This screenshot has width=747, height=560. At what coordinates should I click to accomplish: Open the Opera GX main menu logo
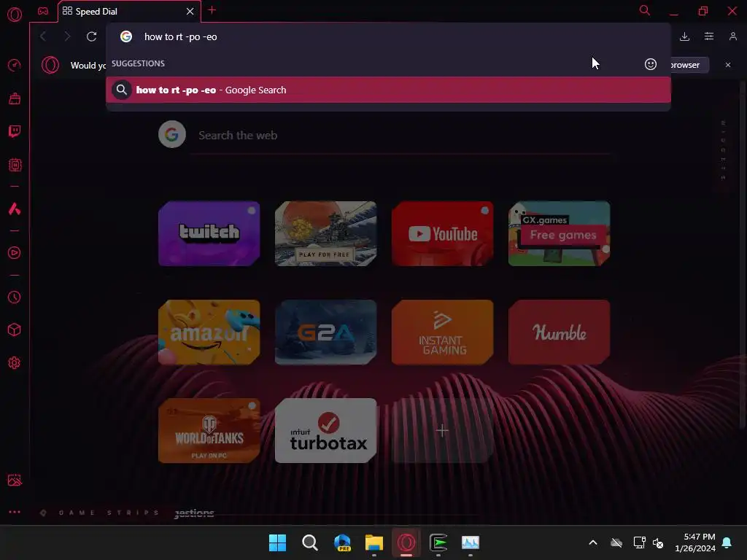(x=15, y=15)
